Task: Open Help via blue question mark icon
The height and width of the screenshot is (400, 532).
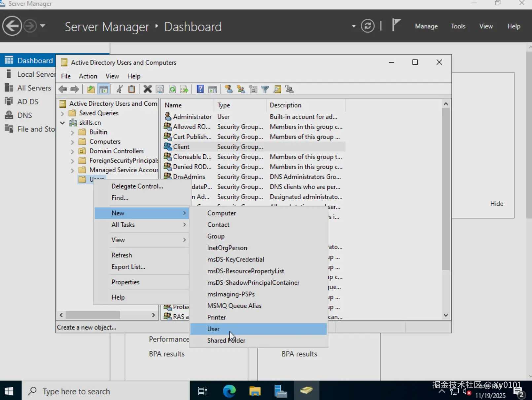Action: click(200, 89)
